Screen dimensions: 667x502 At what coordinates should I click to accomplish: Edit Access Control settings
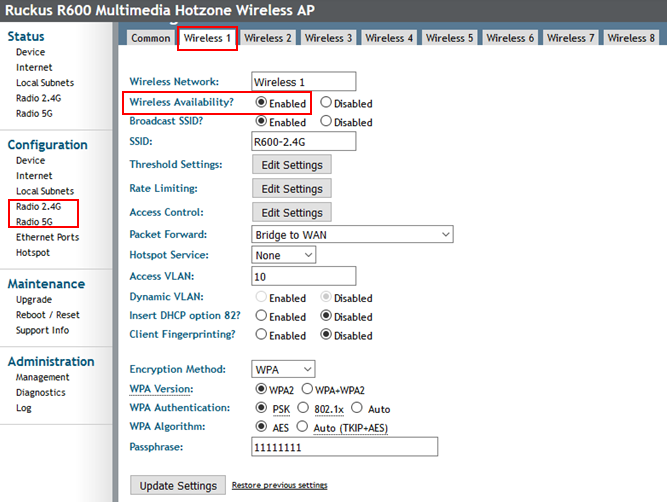292,212
